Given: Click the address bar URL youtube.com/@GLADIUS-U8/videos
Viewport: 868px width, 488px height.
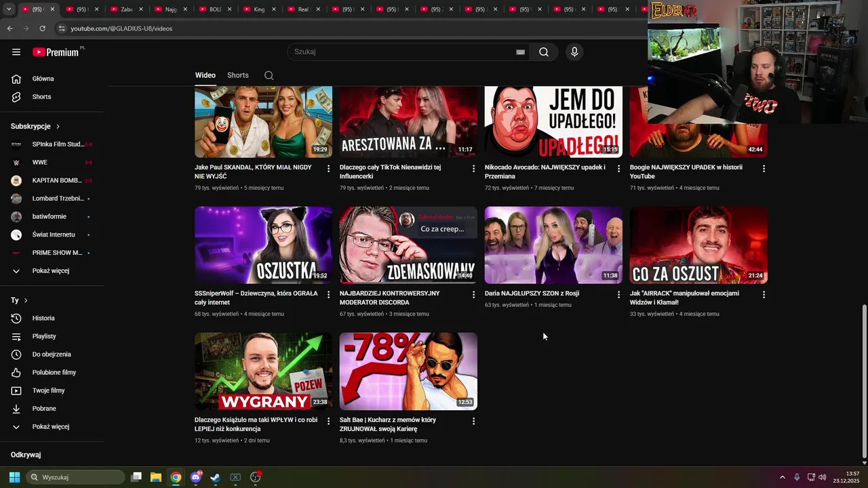Looking at the screenshot, I should coord(121,28).
